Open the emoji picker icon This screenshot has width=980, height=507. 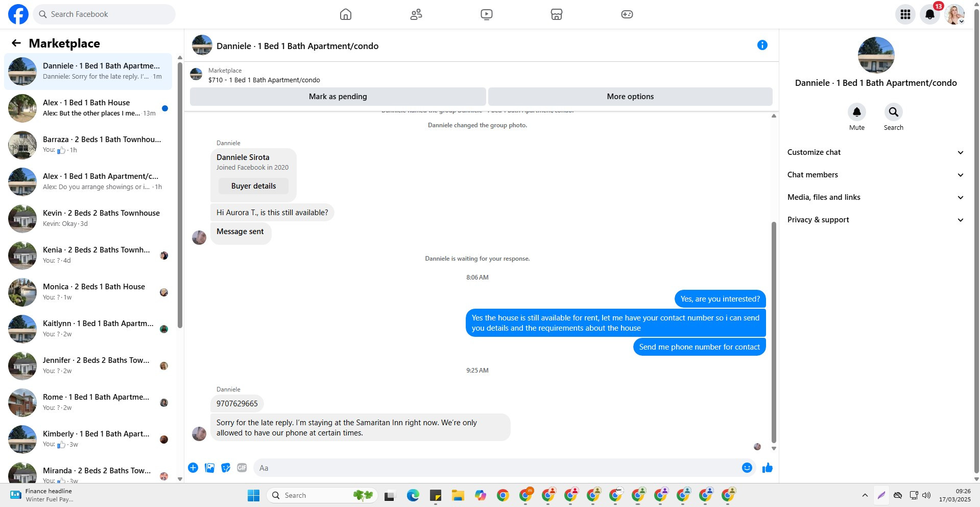(x=747, y=468)
